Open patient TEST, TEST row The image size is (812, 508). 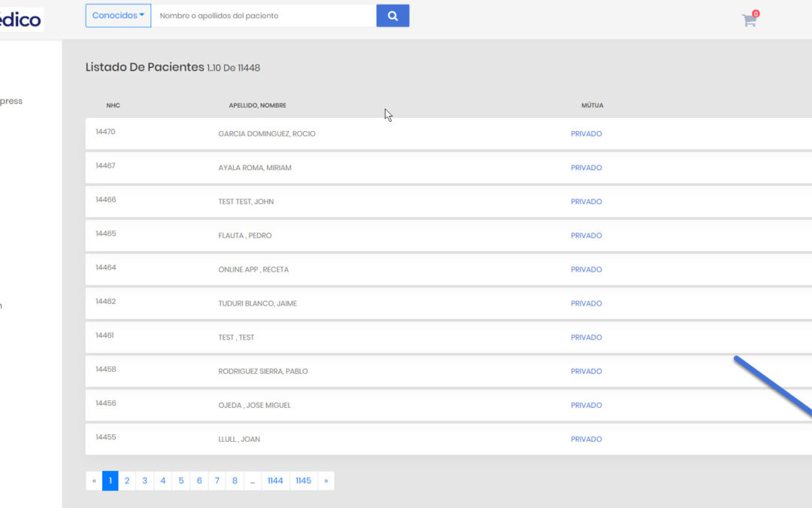[448, 337]
